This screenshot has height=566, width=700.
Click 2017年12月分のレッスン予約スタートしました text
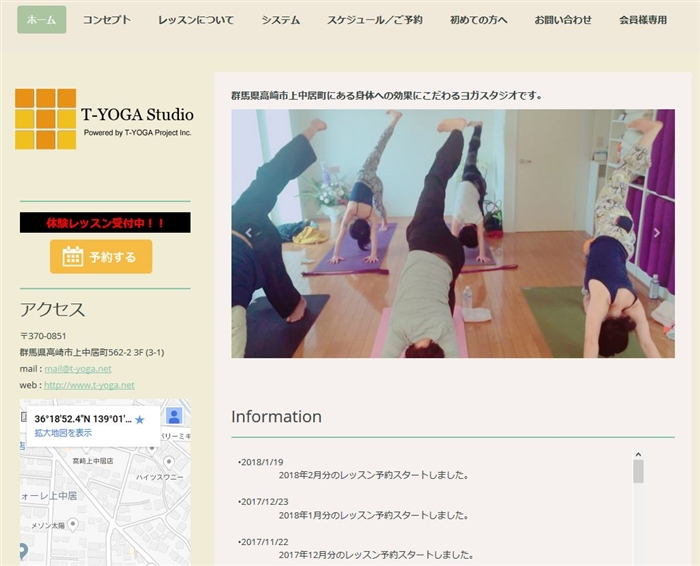375,555
